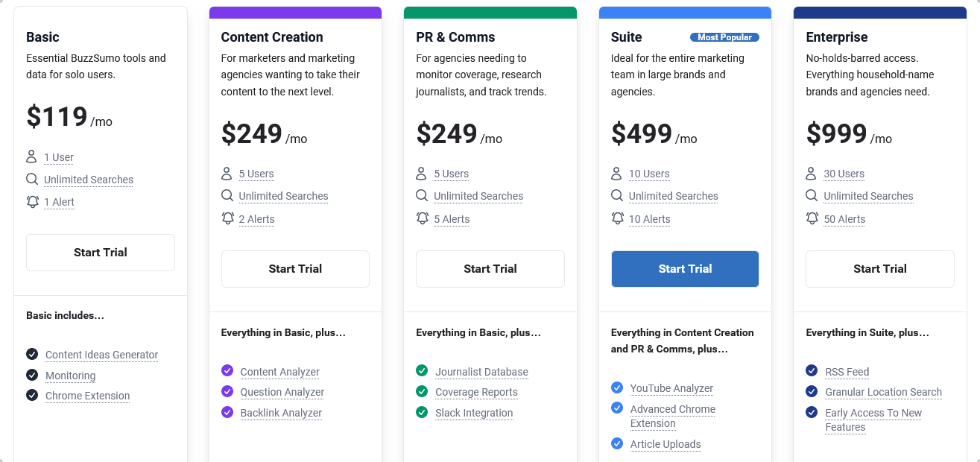Click the bell alert icon in the Suite plan

[617, 218]
